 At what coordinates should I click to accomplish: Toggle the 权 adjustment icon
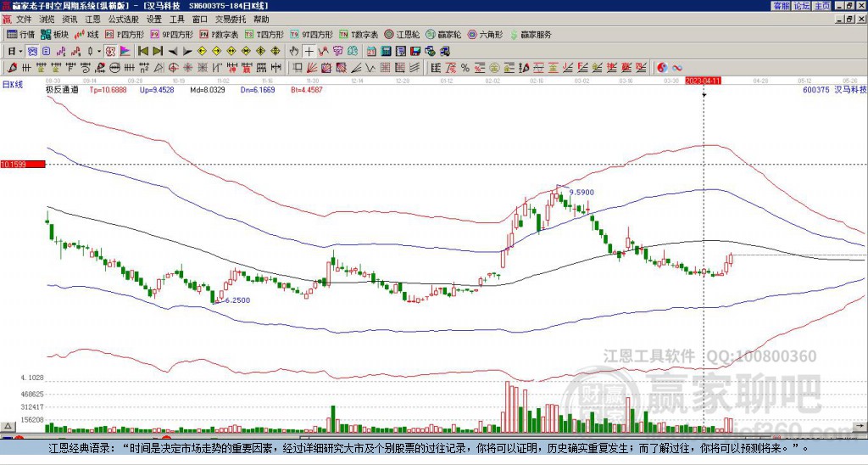click(110, 51)
